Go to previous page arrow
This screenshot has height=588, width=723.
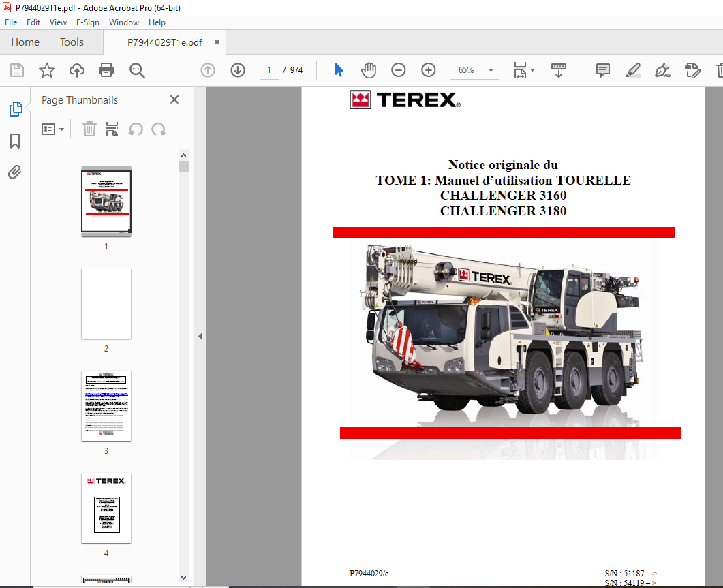point(208,70)
